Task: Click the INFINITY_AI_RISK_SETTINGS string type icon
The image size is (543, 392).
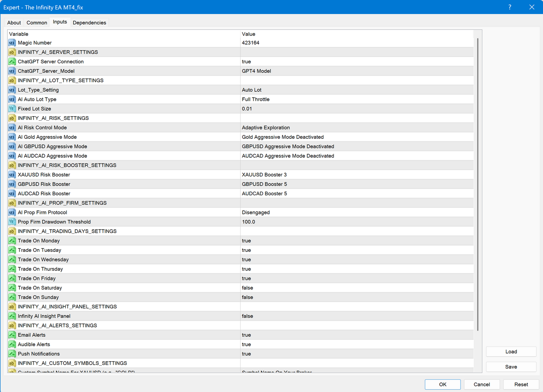Action: (x=12, y=118)
